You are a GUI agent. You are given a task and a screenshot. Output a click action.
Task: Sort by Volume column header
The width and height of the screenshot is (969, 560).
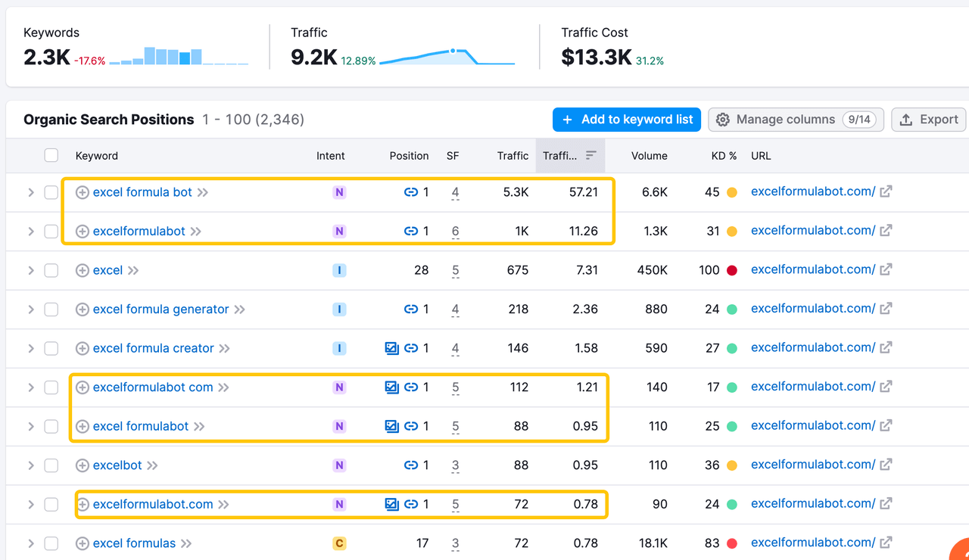650,156
